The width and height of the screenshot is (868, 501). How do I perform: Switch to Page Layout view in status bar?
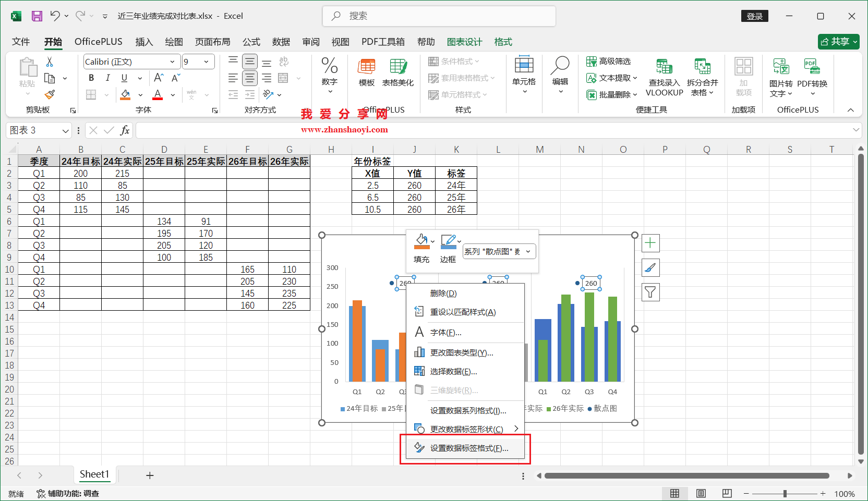point(701,494)
